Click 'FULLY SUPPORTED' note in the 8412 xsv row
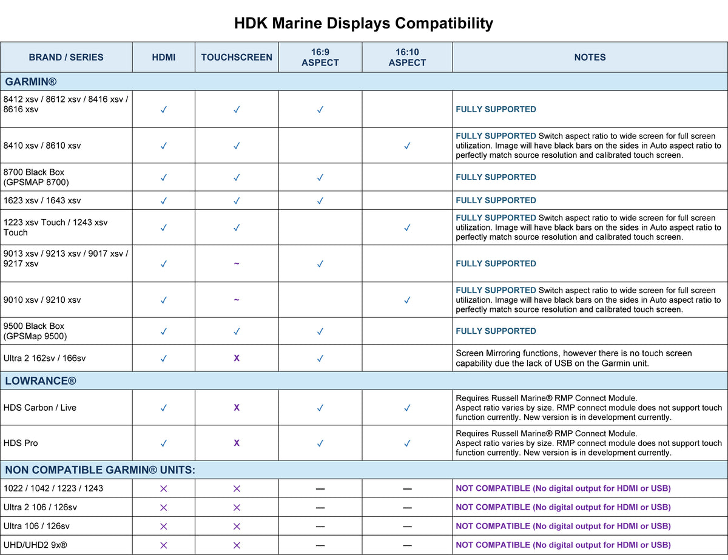728x560 pixels. (x=496, y=110)
